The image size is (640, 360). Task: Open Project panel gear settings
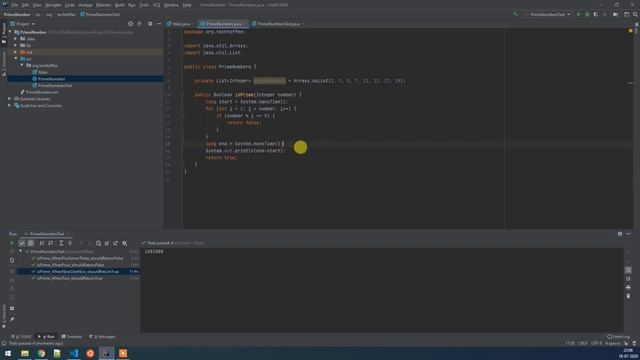[150, 24]
